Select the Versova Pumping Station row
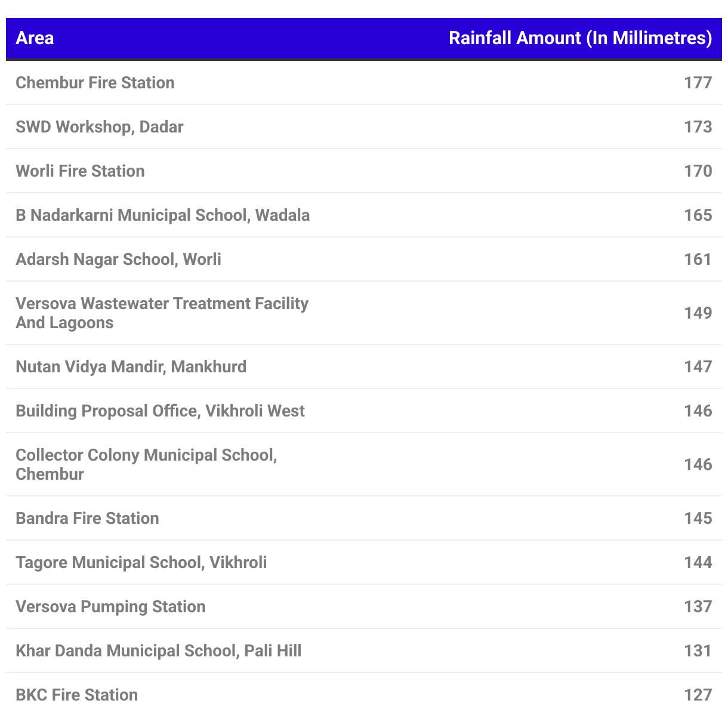The height and width of the screenshot is (722, 728). [364, 606]
